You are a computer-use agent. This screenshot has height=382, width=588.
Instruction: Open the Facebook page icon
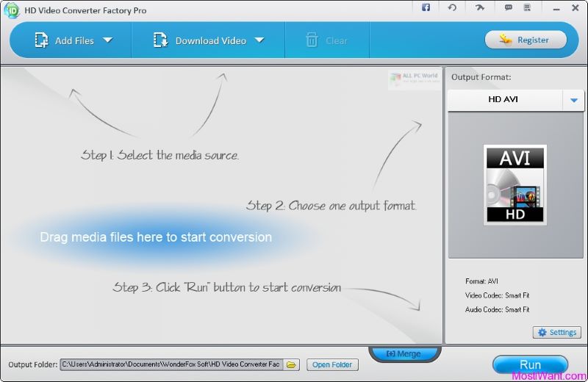[x=426, y=7]
